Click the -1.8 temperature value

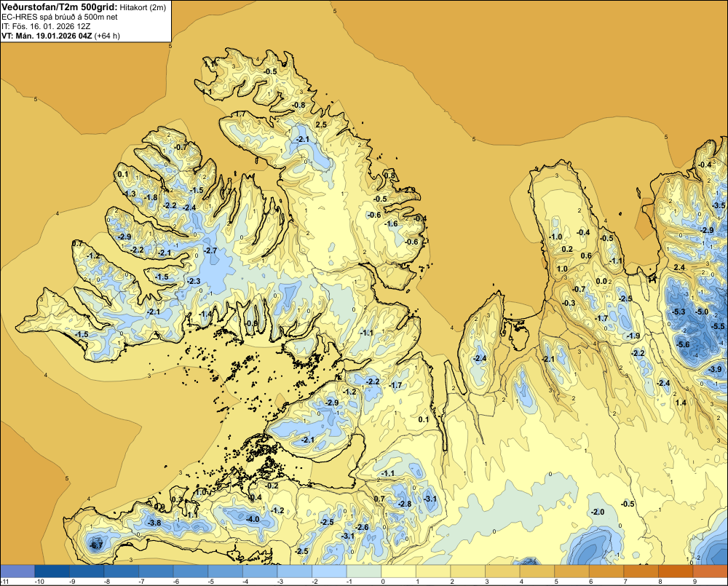(151, 197)
